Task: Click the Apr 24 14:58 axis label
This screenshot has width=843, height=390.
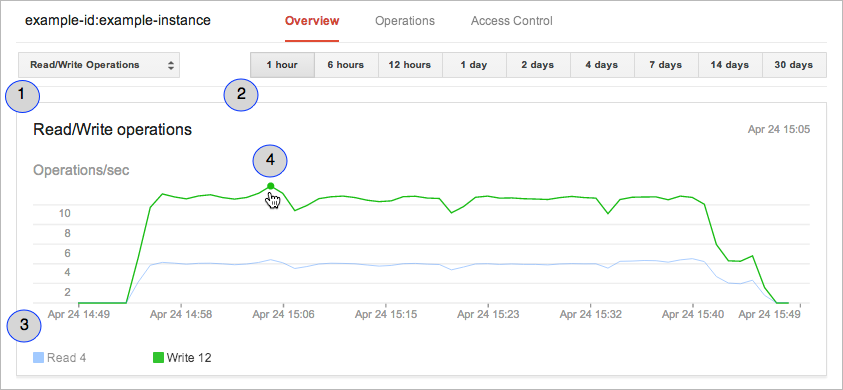Action: pos(181,314)
